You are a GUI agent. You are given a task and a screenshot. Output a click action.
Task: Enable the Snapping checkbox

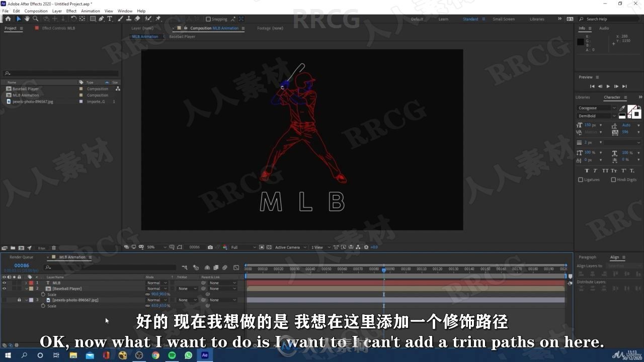tap(208, 19)
